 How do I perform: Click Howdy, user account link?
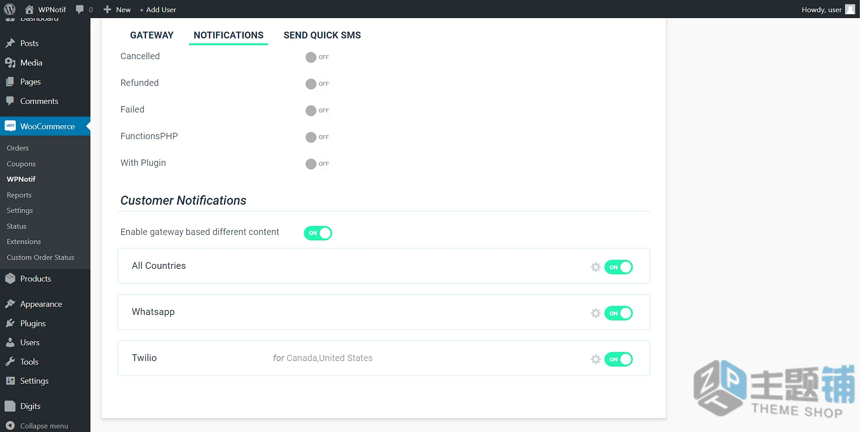point(821,9)
